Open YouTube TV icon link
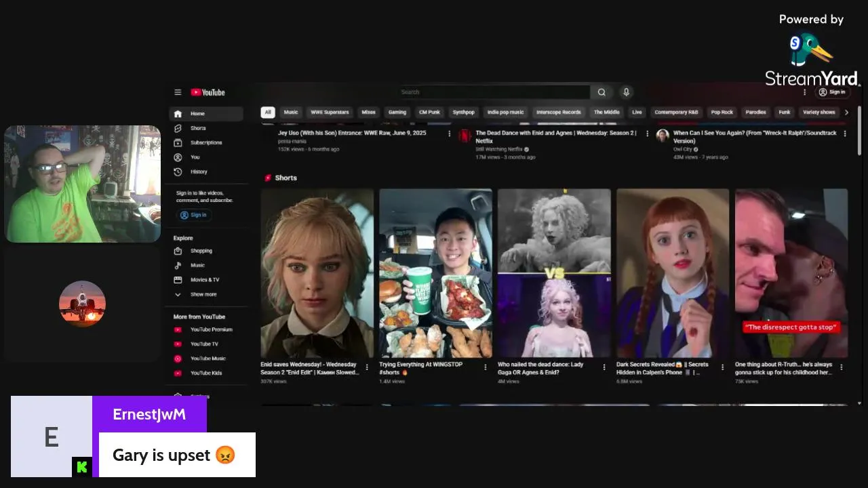 pos(178,344)
